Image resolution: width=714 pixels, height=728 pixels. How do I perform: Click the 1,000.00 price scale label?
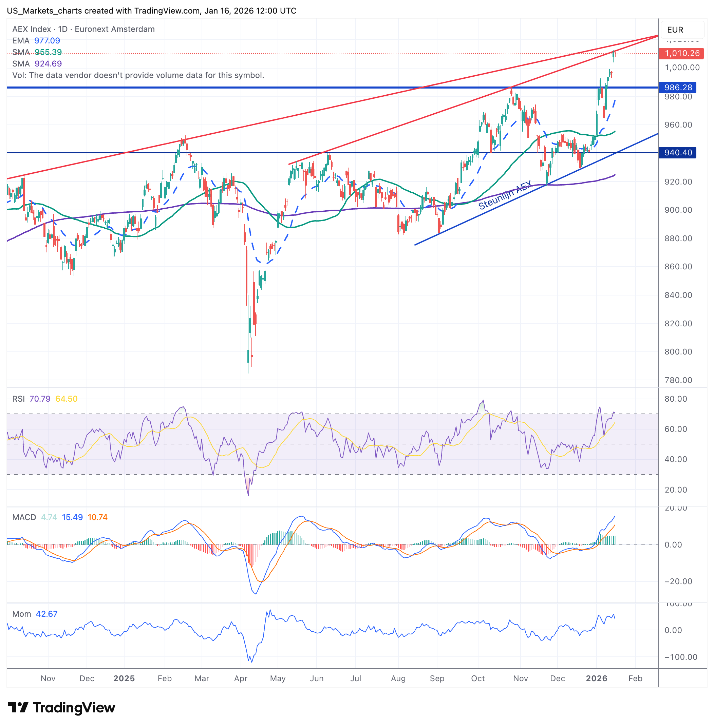click(x=682, y=68)
